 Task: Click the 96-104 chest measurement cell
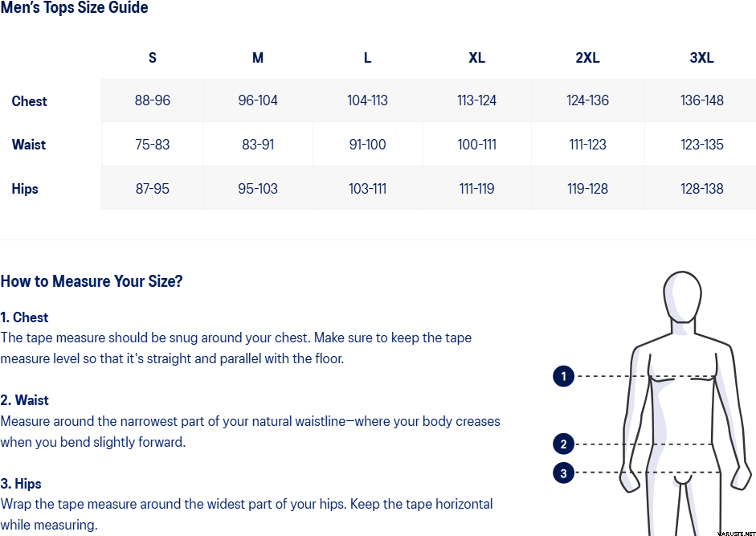[x=258, y=100]
